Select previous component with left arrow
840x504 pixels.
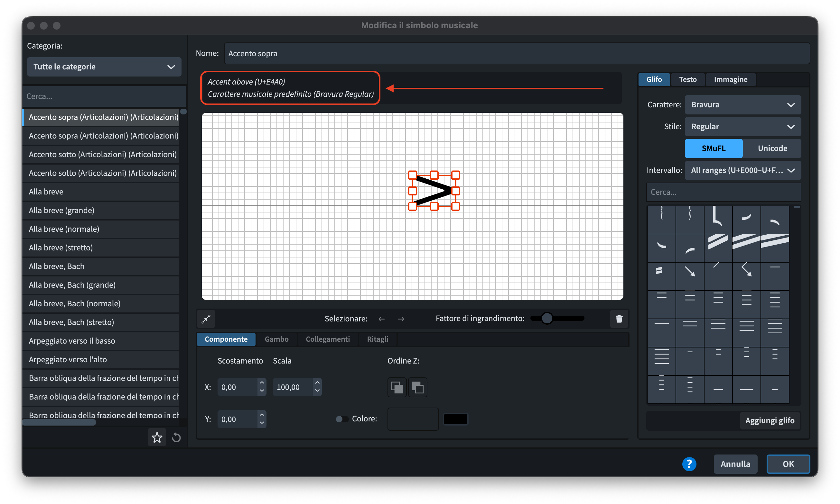381,319
